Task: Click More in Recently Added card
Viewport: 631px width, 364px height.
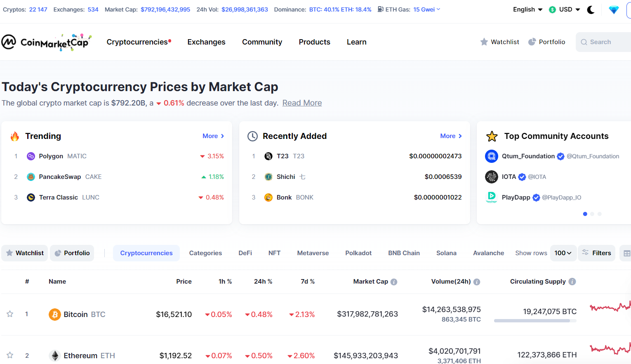Action: (x=451, y=136)
